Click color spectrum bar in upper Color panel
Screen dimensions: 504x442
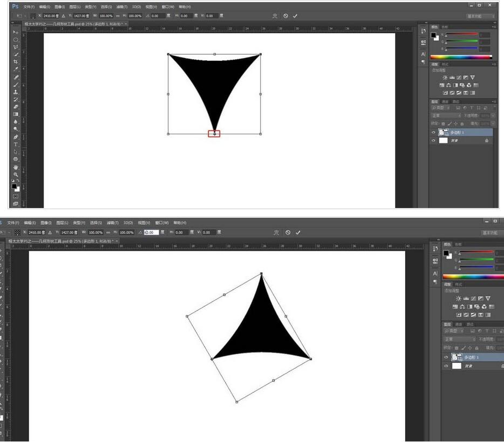pos(461,57)
